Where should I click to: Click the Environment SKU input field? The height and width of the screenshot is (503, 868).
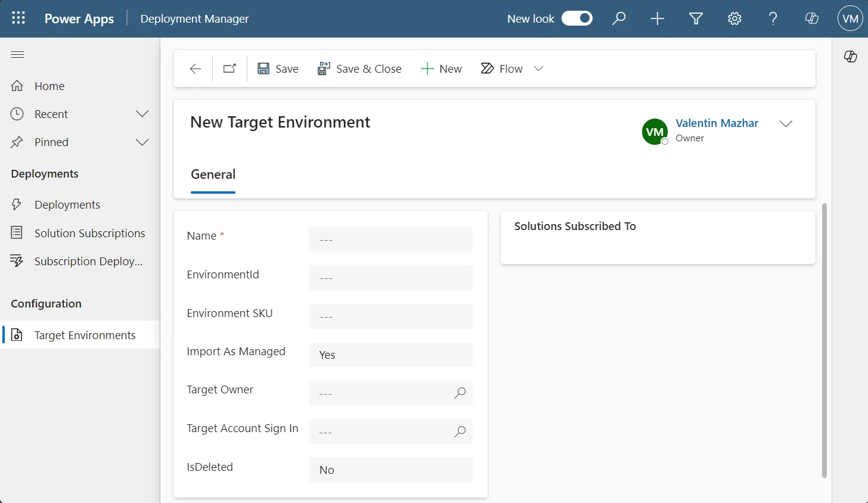[x=390, y=316]
